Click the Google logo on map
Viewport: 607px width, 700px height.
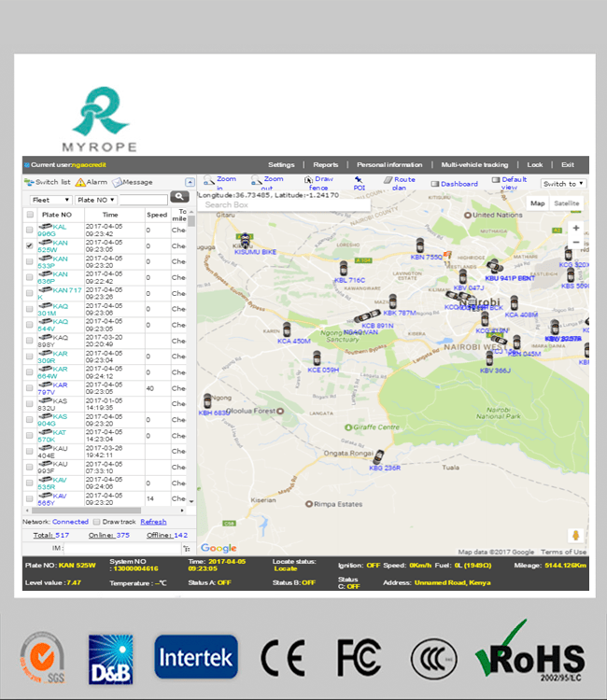coord(219,548)
